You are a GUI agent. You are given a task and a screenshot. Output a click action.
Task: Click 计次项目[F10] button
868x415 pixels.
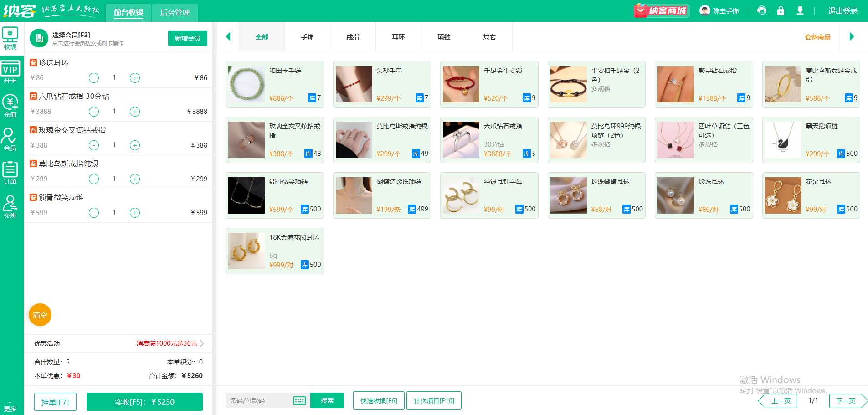click(434, 400)
